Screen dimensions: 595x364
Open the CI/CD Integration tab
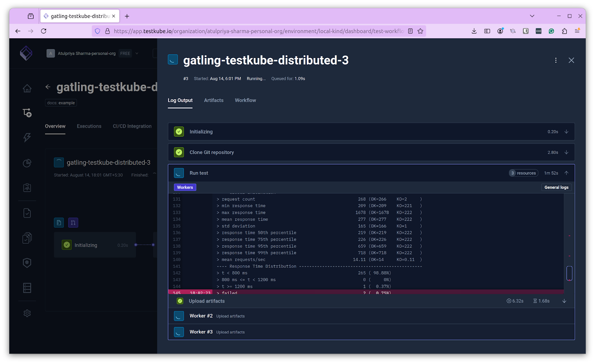[x=132, y=126]
